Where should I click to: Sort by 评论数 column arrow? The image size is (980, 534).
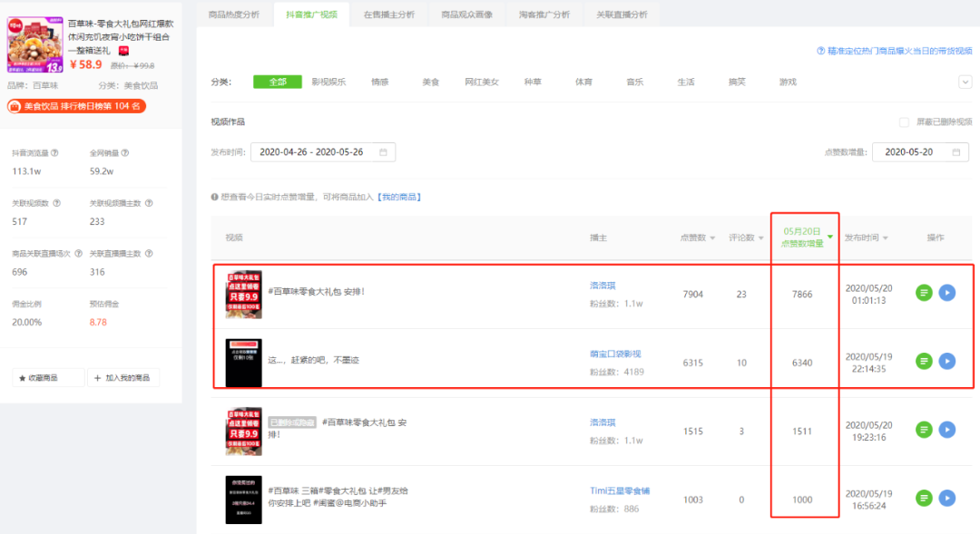point(760,238)
